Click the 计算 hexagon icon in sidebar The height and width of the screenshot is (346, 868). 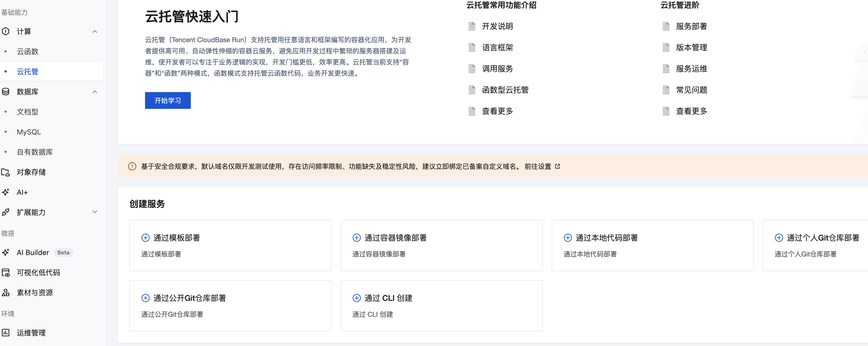pos(6,31)
